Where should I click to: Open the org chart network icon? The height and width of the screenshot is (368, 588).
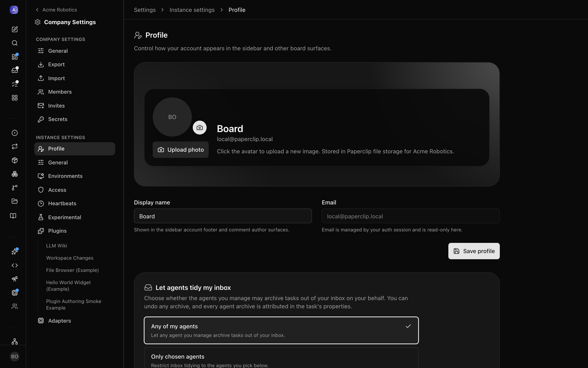(x=14, y=341)
